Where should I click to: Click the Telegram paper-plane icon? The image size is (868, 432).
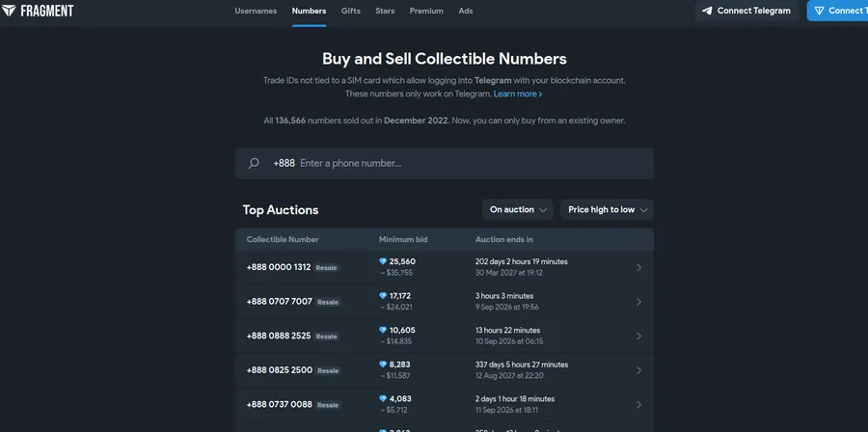tap(707, 11)
